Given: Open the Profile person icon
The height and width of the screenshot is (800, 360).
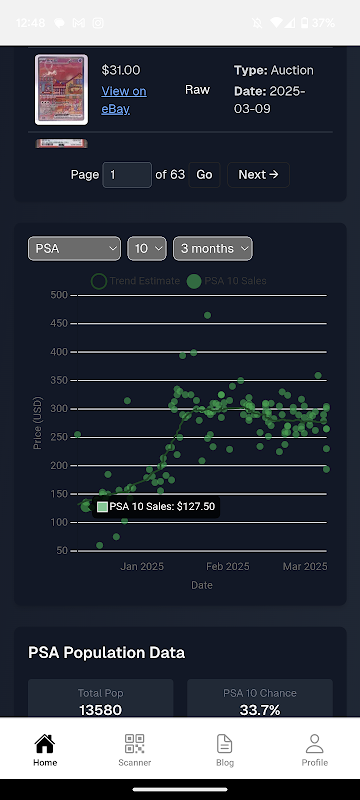Looking at the screenshot, I should pyautogui.click(x=315, y=744).
